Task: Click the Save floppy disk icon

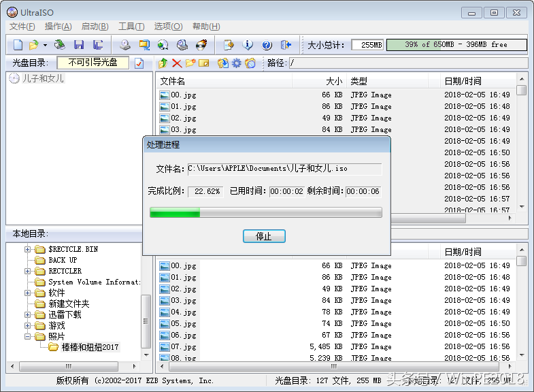Action: click(x=79, y=45)
